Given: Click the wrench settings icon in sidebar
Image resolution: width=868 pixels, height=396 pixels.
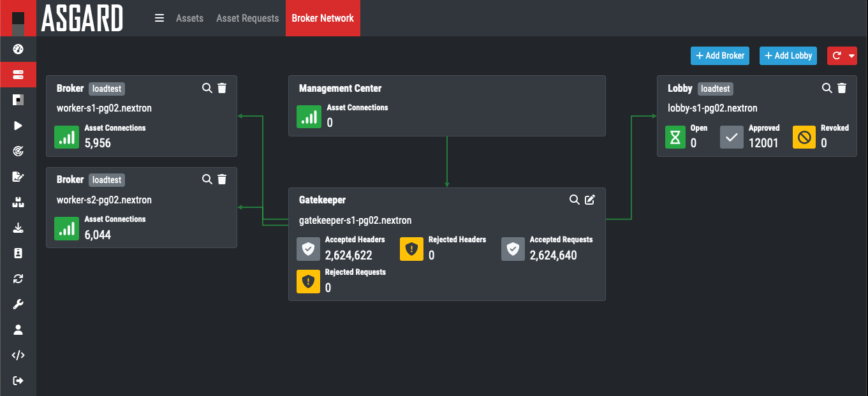Looking at the screenshot, I should pos(18,304).
